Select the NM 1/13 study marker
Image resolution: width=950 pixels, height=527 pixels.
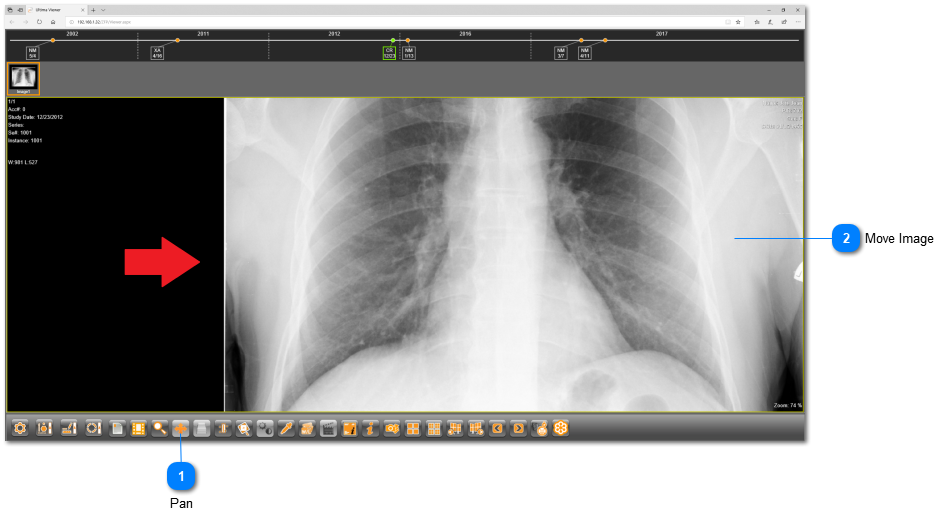click(x=409, y=53)
